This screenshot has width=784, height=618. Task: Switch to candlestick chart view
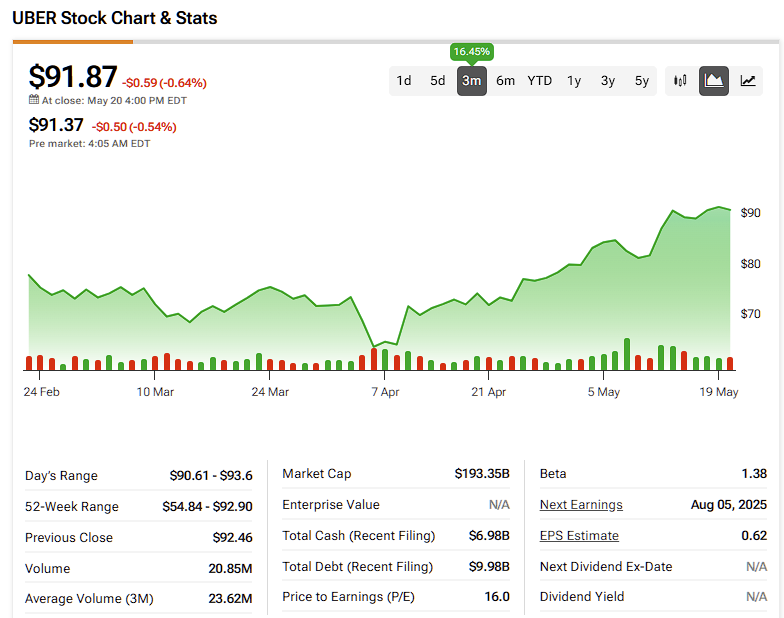pos(680,80)
